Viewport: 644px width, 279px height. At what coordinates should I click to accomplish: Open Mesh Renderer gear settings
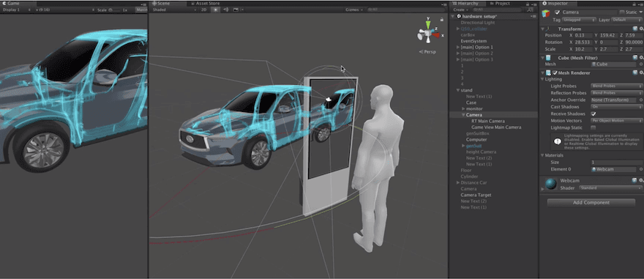coord(641,72)
